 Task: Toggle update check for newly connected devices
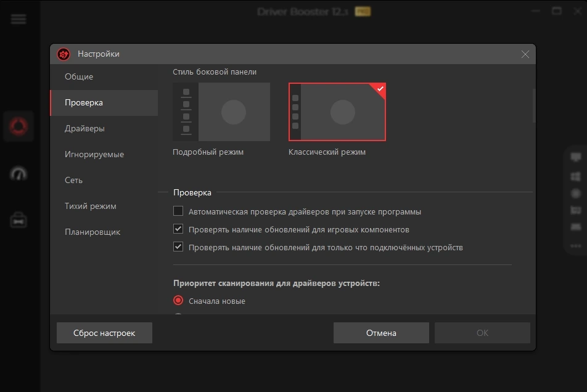tap(178, 247)
